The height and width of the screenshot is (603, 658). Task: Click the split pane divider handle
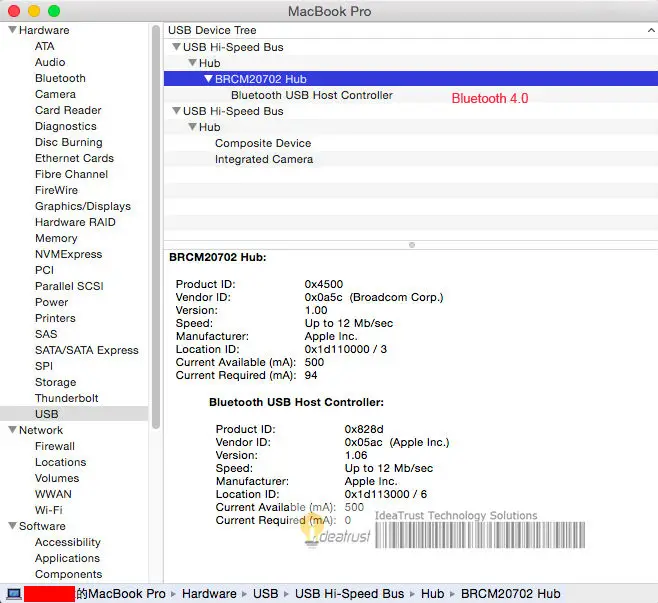412,245
